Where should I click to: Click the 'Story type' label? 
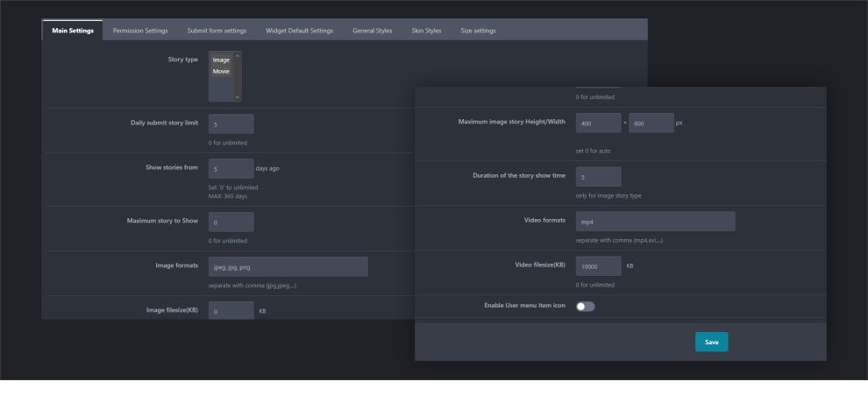[x=182, y=60]
